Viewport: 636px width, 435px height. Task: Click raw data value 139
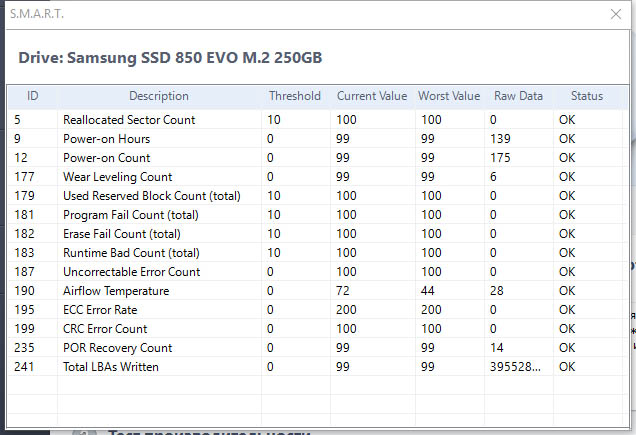click(500, 139)
